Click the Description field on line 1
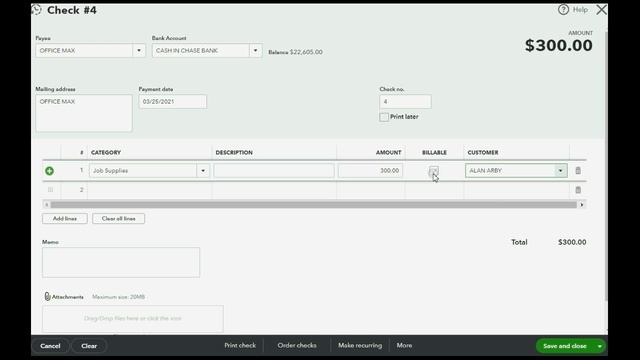 point(274,171)
